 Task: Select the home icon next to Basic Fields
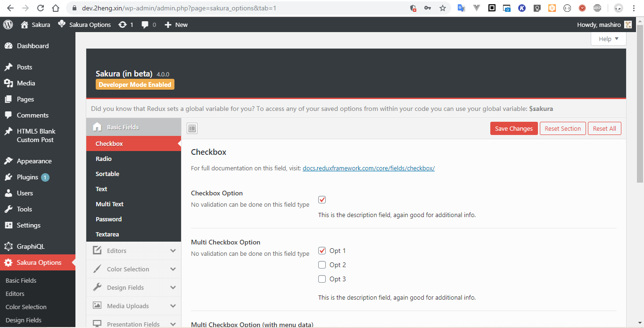tap(97, 127)
